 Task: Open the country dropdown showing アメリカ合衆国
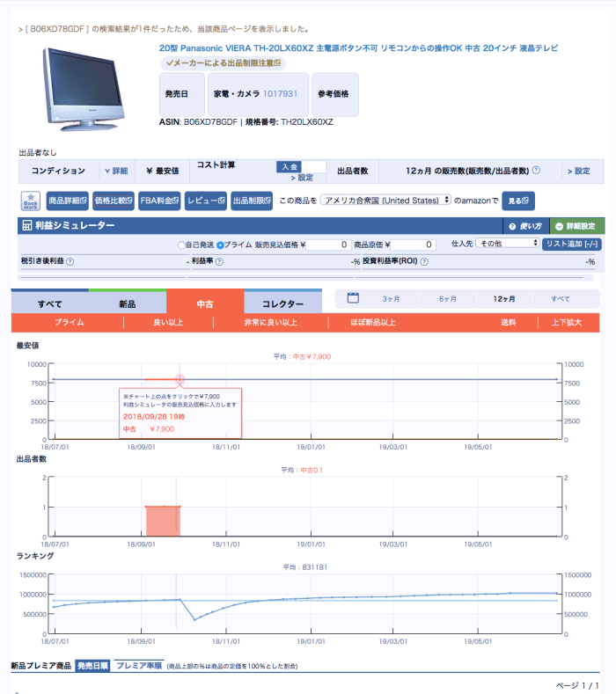pos(385,200)
